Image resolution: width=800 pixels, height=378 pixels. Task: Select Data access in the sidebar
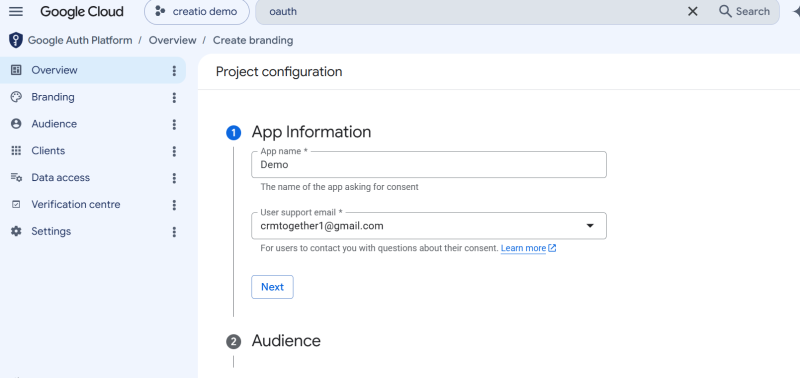pyautogui.click(x=93, y=178)
